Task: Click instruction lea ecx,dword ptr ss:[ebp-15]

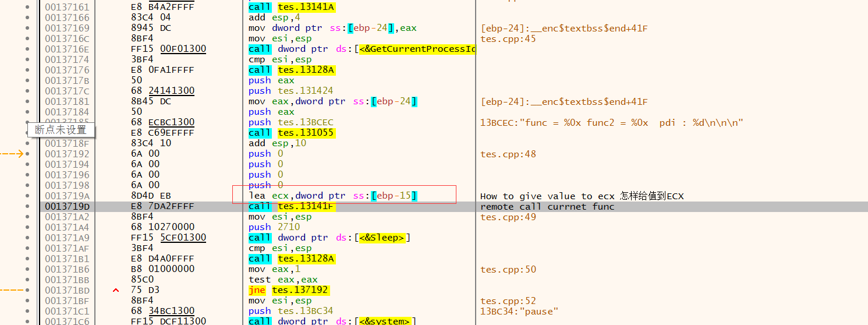Action: 333,196
